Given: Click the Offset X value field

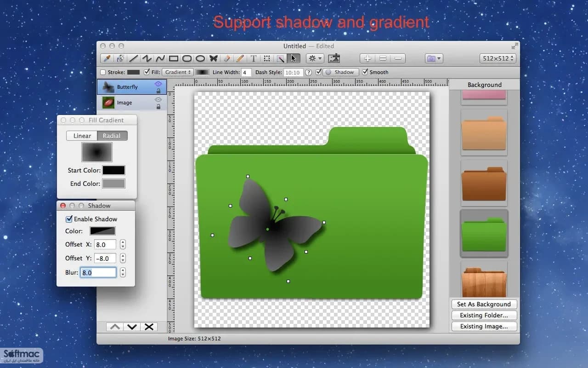Looking at the screenshot, I should (105, 245).
